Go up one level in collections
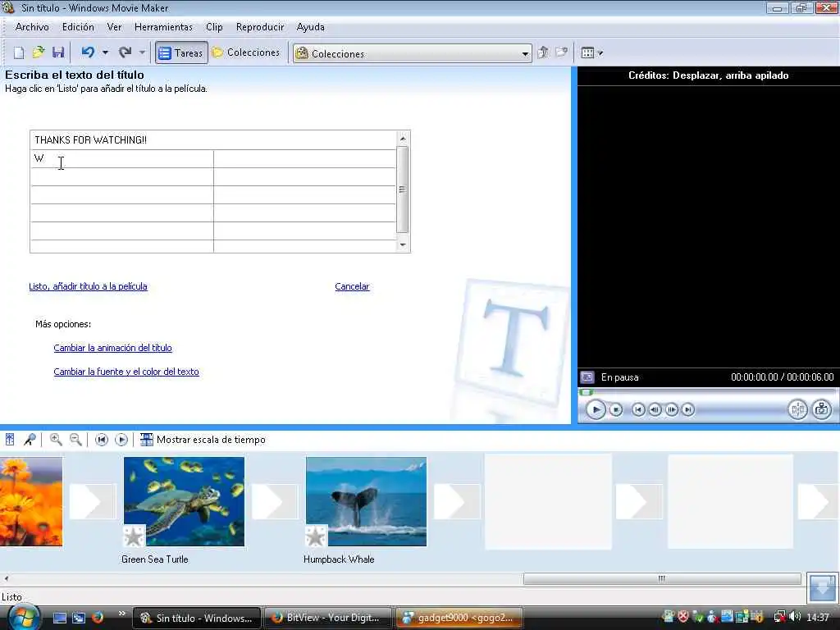This screenshot has height=630, width=840. coord(543,52)
